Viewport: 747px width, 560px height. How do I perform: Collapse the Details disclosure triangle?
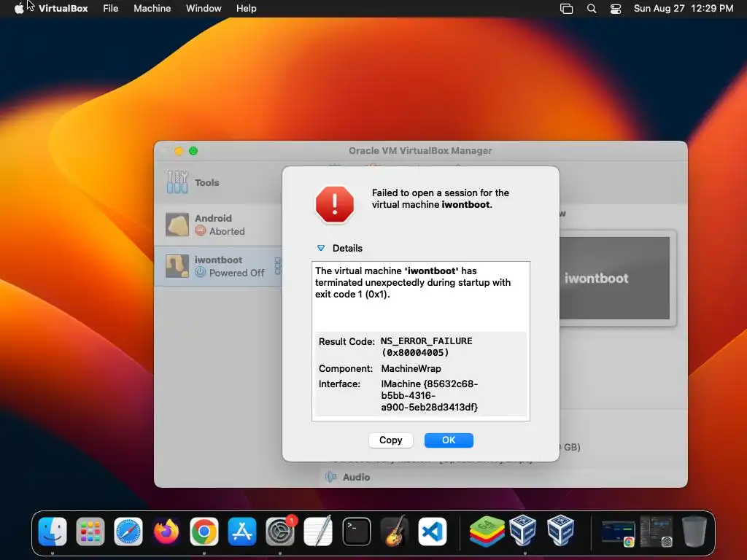tap(321, 248)
